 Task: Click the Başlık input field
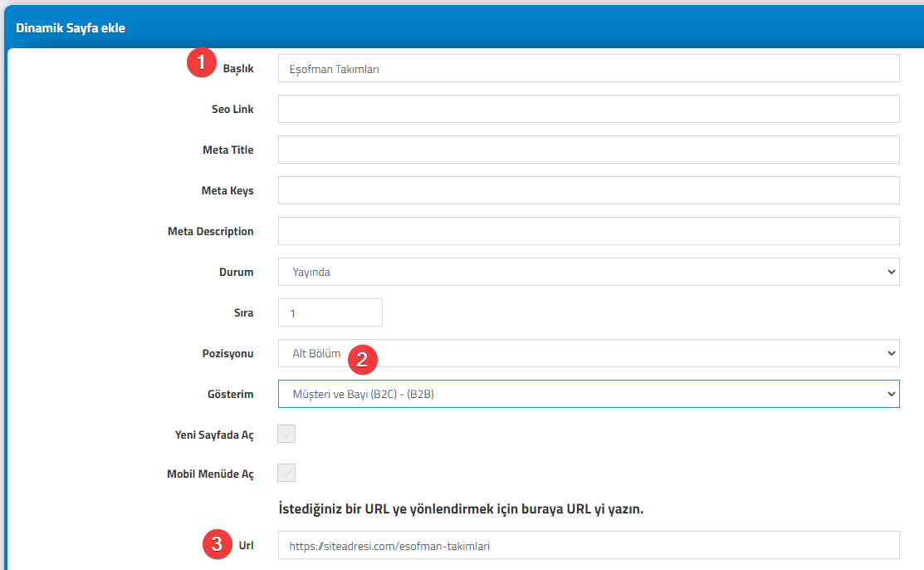pos(589,68)
